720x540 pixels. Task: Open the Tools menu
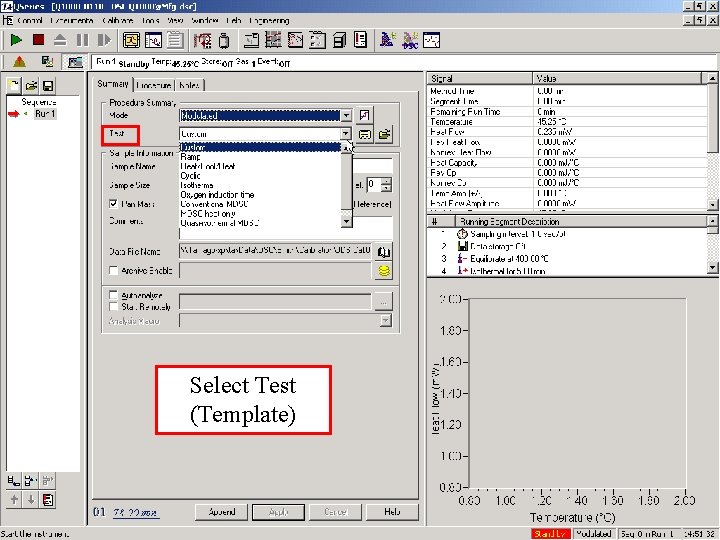click(150, 21)
